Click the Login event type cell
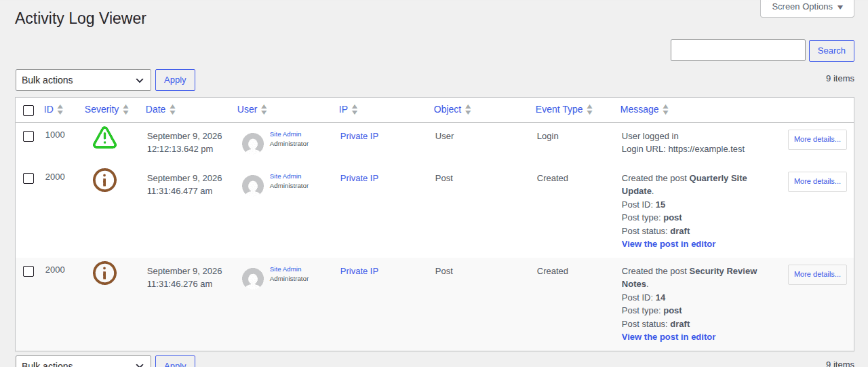The height and width of the screenshot is (367, 868). [x=548, y=136]
